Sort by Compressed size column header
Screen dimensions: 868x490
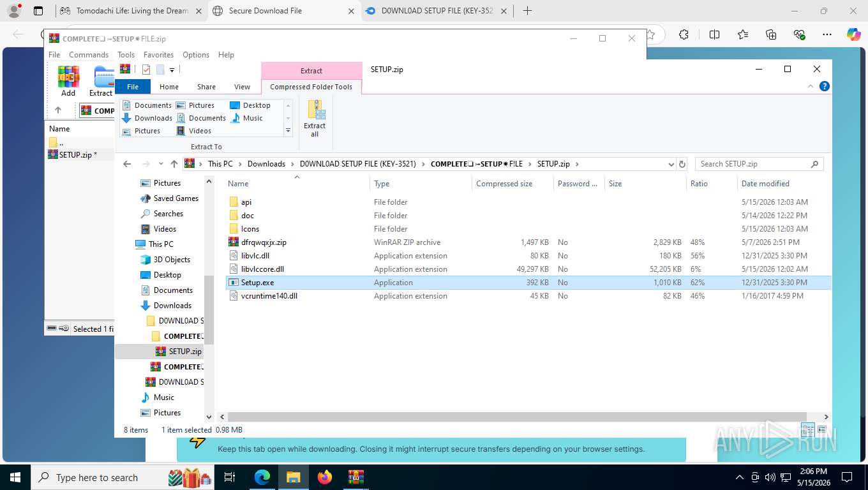(512, 184)
